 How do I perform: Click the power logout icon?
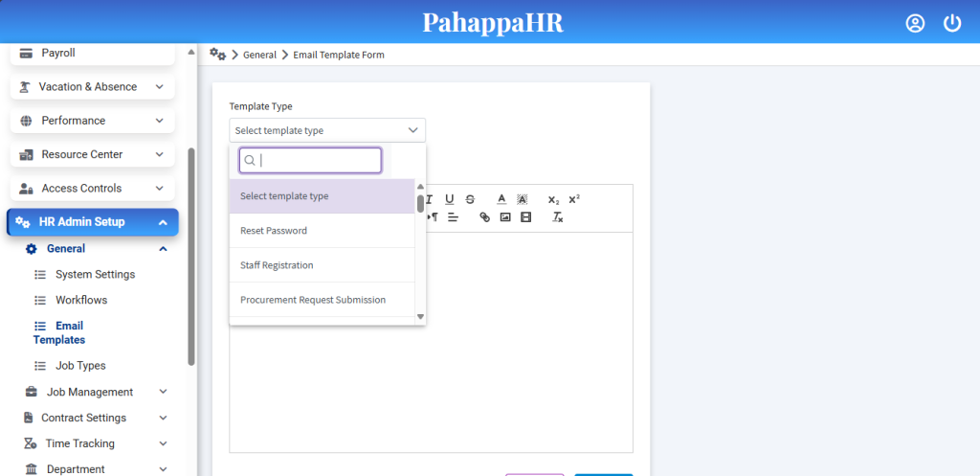click(951, 24)
